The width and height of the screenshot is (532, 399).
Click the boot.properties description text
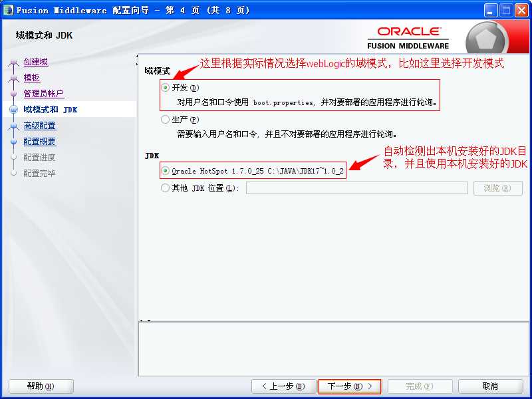(307, 102)
